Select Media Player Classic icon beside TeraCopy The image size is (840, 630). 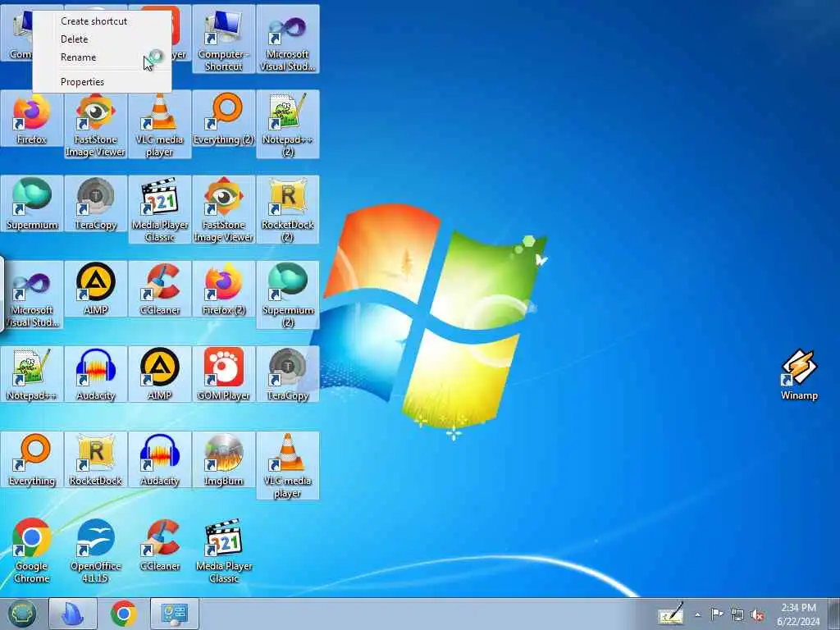(x=160, y=209)
